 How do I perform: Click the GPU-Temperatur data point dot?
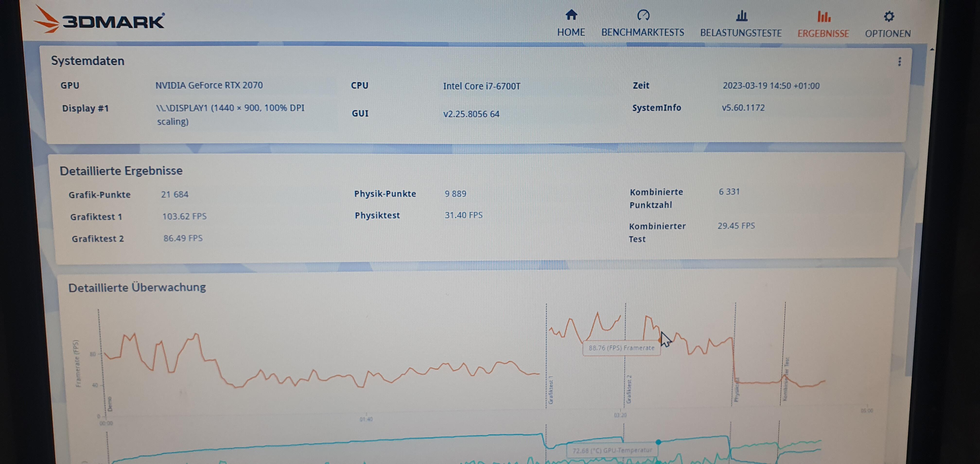[x=658, y=442]
